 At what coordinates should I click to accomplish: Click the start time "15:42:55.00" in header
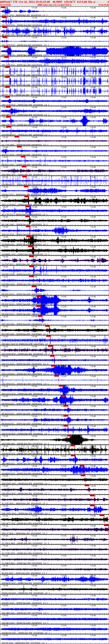click(x=5, y=5)
